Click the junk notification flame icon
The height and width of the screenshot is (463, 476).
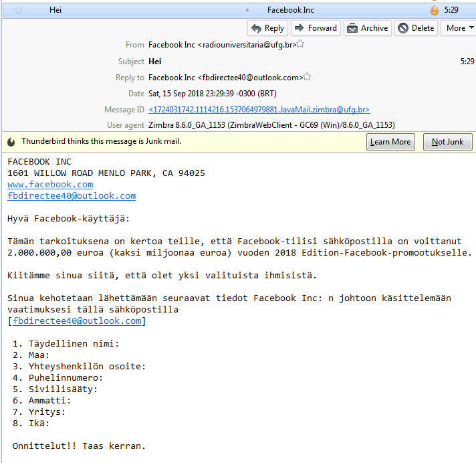pos(11,142)
